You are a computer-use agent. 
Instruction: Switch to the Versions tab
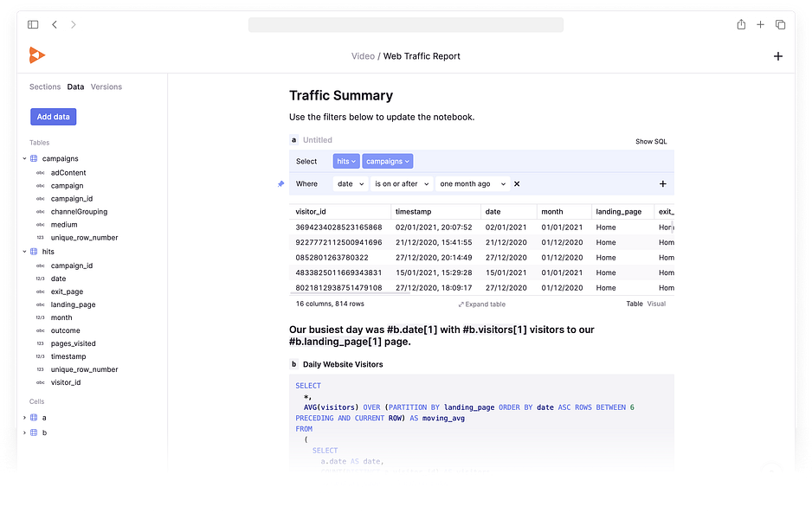click(x=106, y=86)
